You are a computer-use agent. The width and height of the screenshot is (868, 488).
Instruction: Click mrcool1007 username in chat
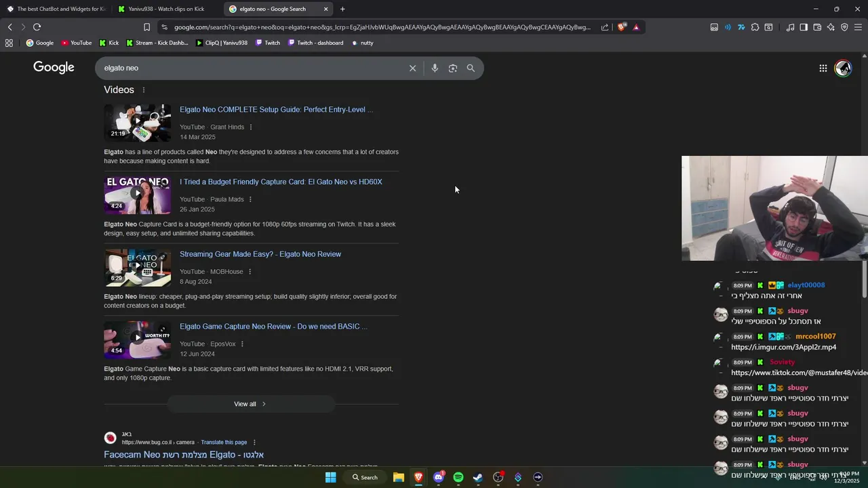click(816, 337)
